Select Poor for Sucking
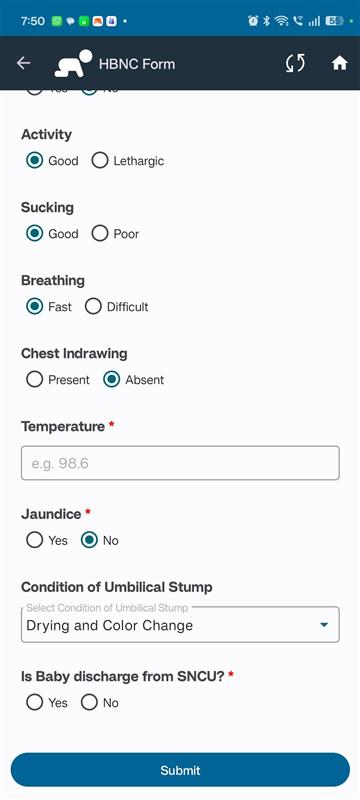Screen dimensions: 360x800 (x=115, y=234)
